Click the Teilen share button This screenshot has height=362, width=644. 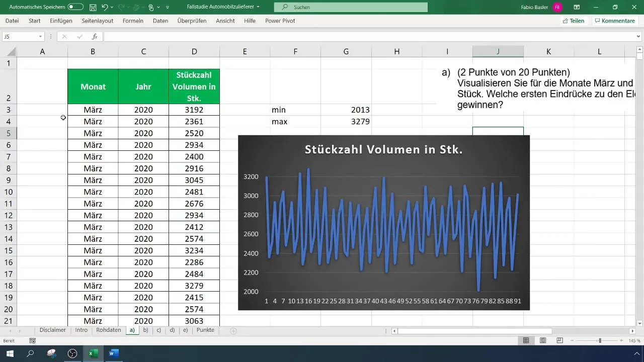click(x=574, y=21)
